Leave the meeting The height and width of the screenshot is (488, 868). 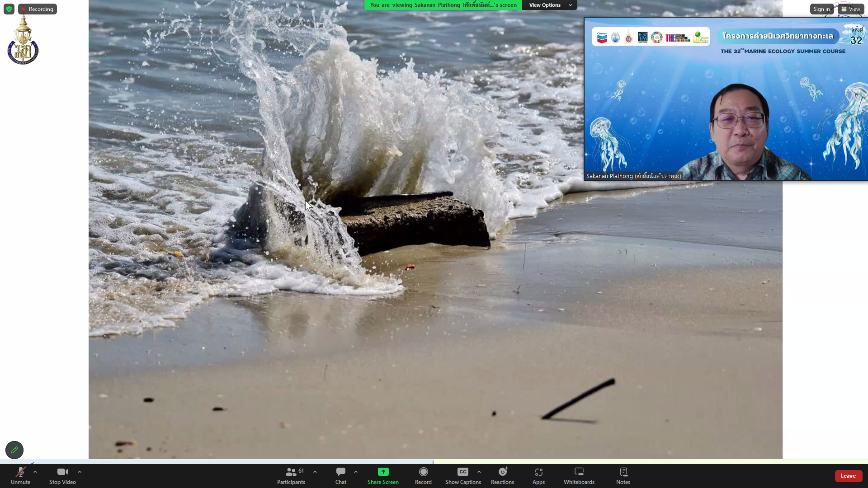pos(848,476)
